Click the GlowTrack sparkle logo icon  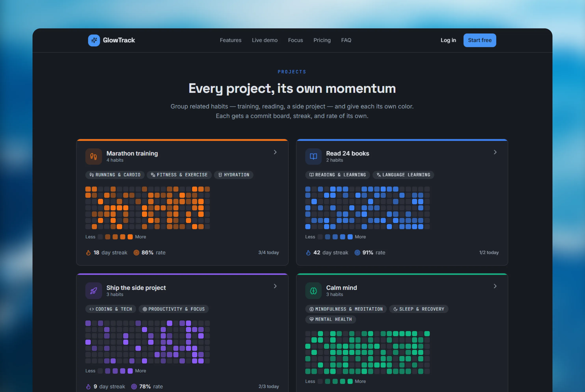pyautogui.click(x=94, y=40)
